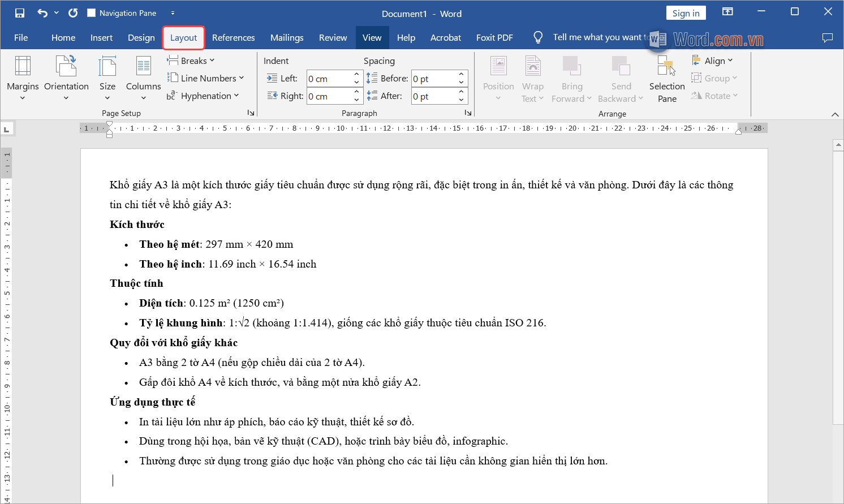Open the Line Numbers dropdown
The width and height of the screenshot is (844, 504).
[x=206, y=78]
